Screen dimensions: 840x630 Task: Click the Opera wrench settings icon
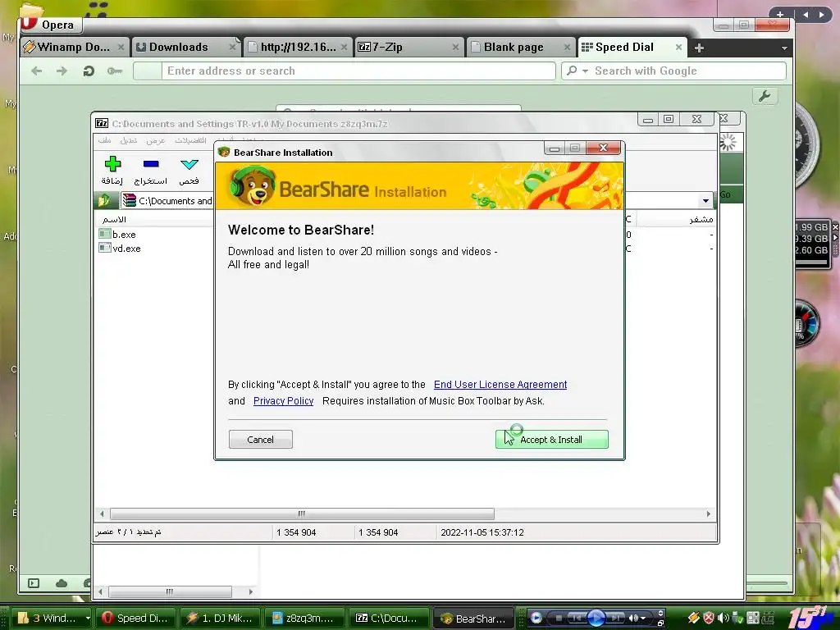point(765,96)
